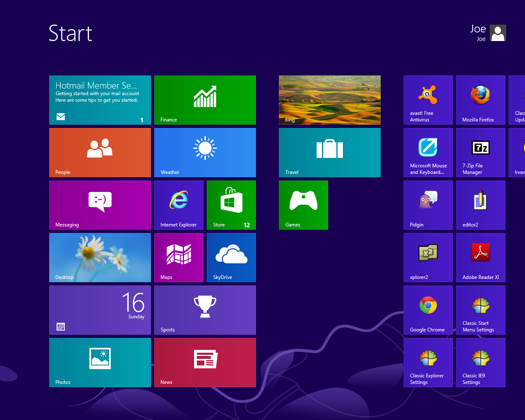The height and width of the screenshot is (420, 525).
Task: Open the Calendar showing Sunday 16
Action: (100, 310)
